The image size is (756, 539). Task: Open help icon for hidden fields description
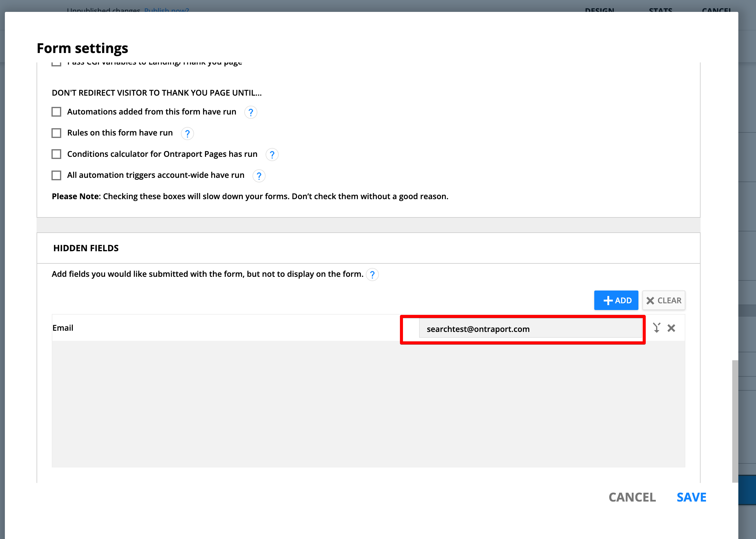tap(372, 274)
